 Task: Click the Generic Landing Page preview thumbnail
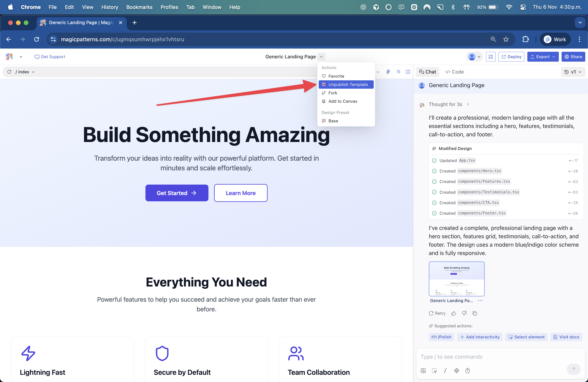tap(457, 279)
